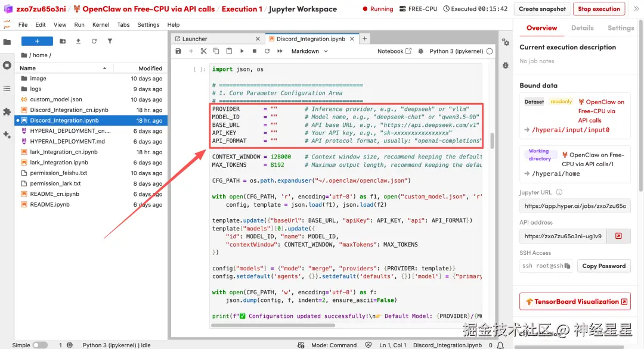Upload files icon in file browser
This screenshot has height=349, width=644.
(78, 41)
